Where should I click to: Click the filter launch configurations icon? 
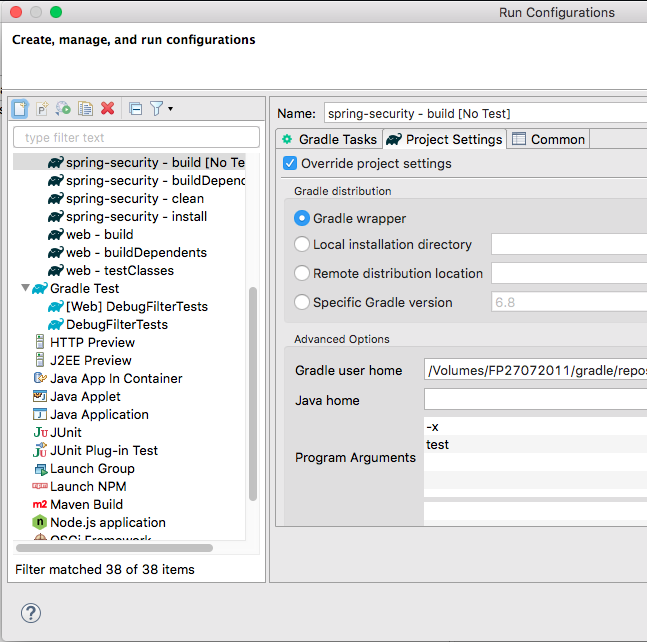pyautogui.click(x=156, y=109)
